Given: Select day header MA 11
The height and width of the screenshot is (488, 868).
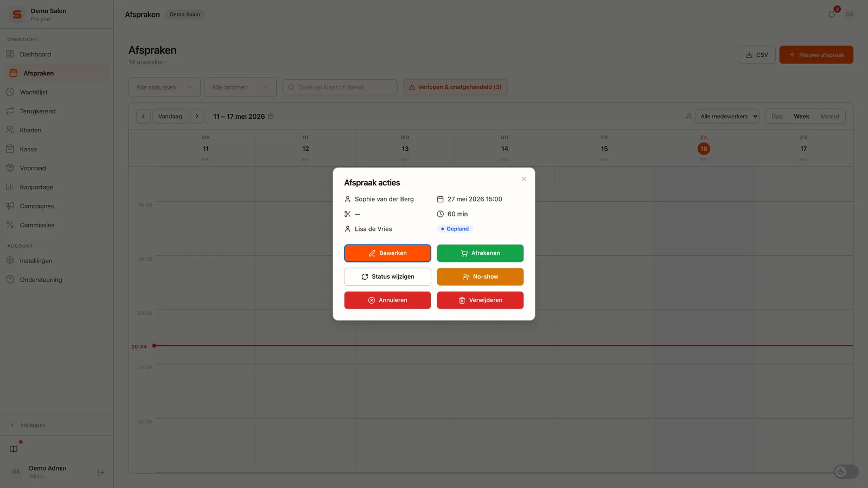Looking at the screenshot, I should click(206, 148).
